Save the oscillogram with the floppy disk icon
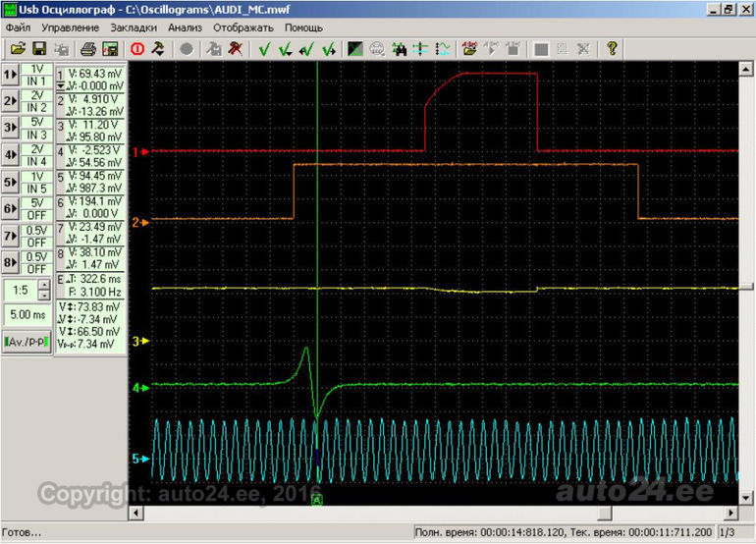 (39, 49)
